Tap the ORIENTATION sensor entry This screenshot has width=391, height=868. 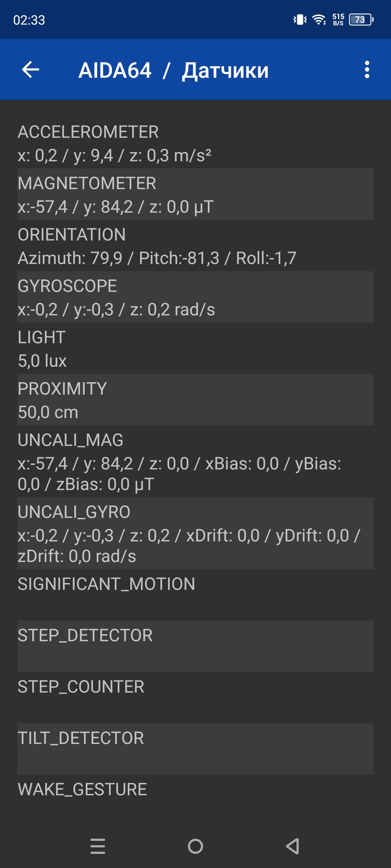point(195,246)
